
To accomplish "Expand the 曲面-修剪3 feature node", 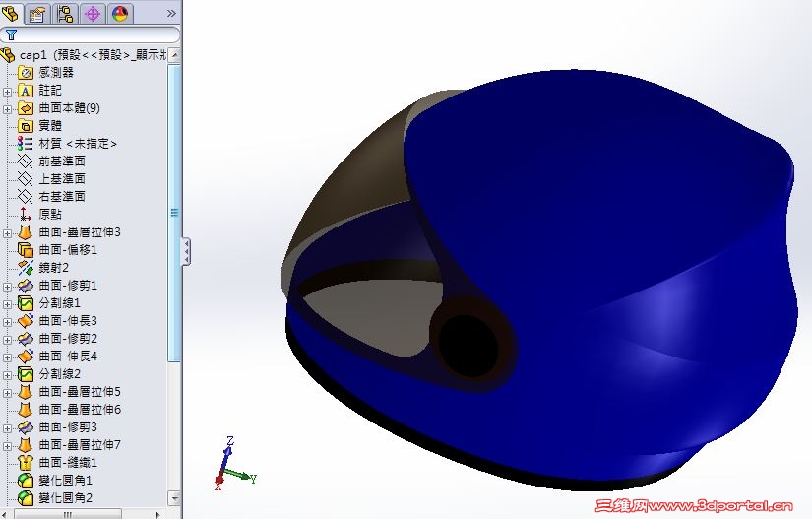I will point(7,427).
